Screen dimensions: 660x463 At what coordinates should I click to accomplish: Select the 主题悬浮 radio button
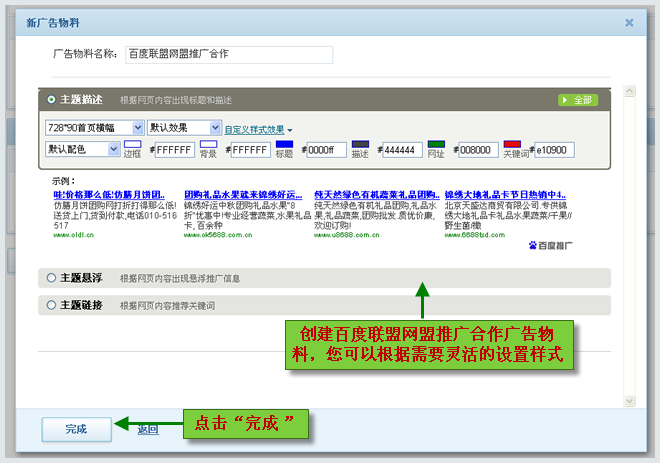click(x=51, y=278)
